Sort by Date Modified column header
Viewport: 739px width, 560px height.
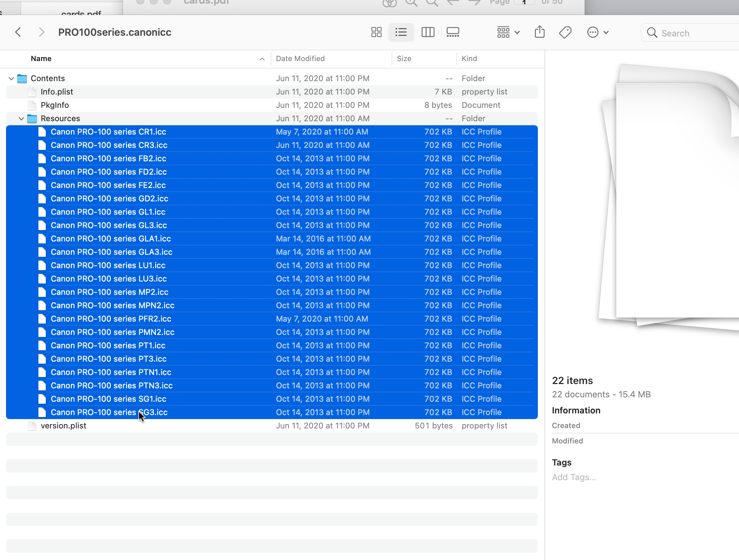300,59
